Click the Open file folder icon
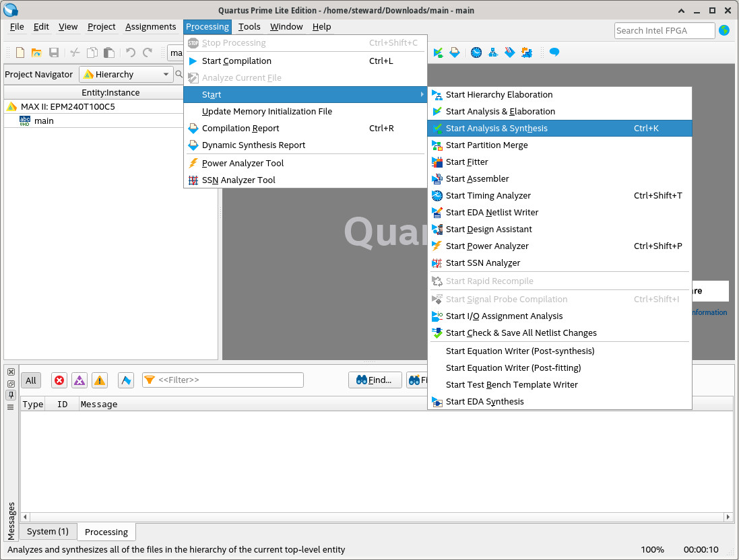This screenshot has width=739, height=560. [36, 53]
